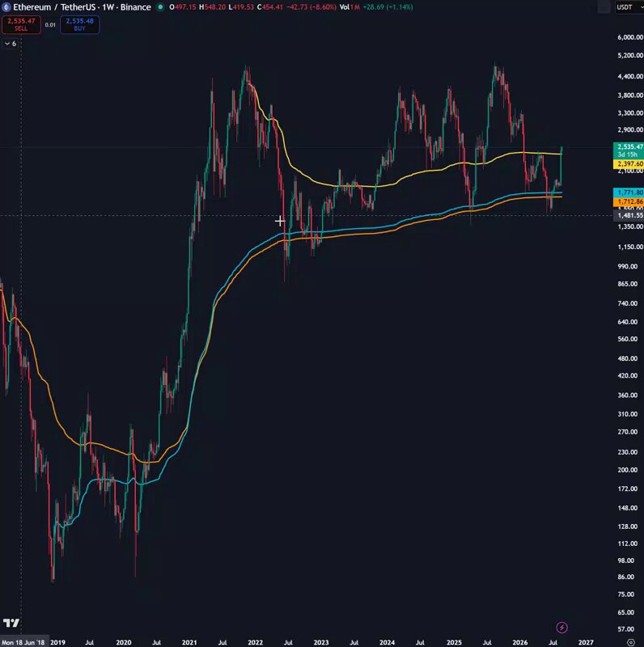
Task: Click the grey 1,481.55 crosshair price label
Action: pyautogui.click(x=629, y=215)
